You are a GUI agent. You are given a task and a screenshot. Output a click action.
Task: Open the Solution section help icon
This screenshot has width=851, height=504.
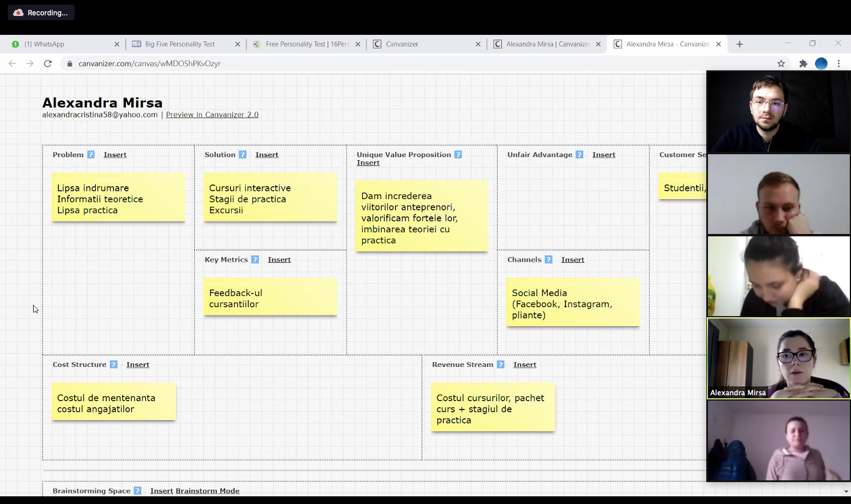243,155
